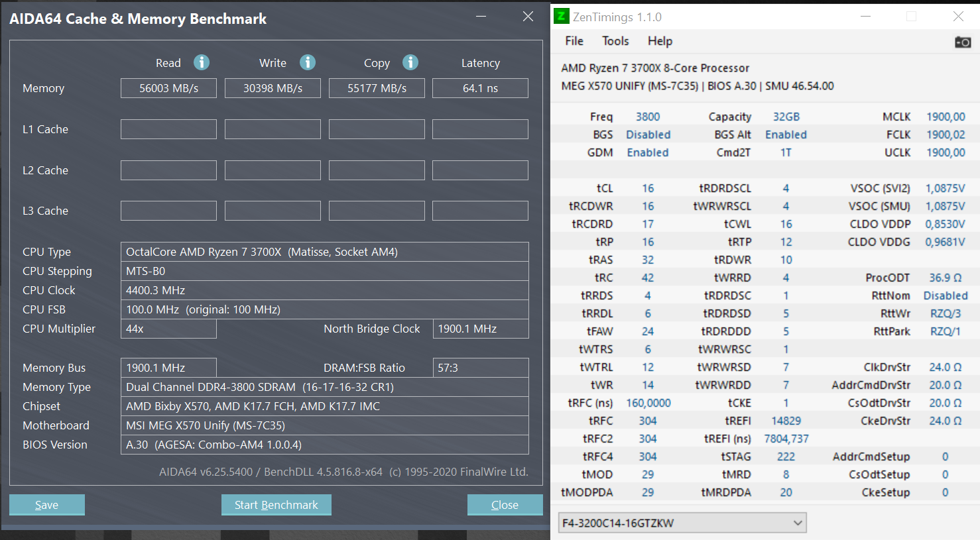Click the tMRDPDA value 20
The image size is (980, 540).
(x=786, y=492)
